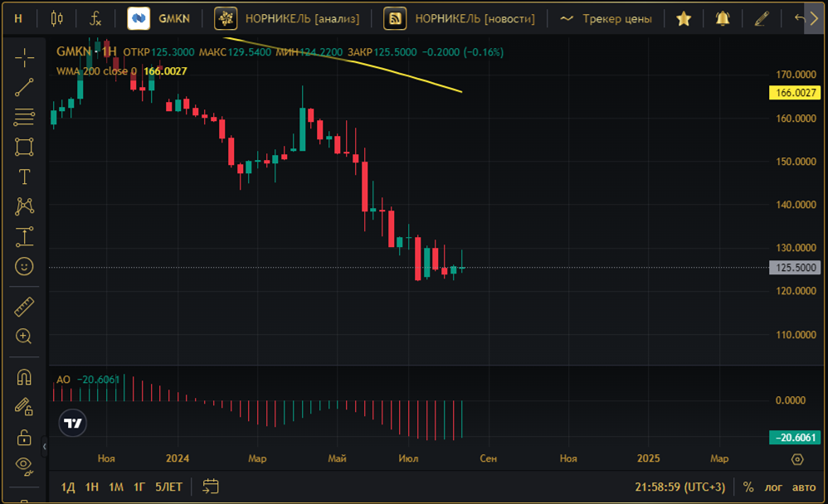Click the 110.0000 price axis label
828x504 pixels.
click(x=796, y=335)
